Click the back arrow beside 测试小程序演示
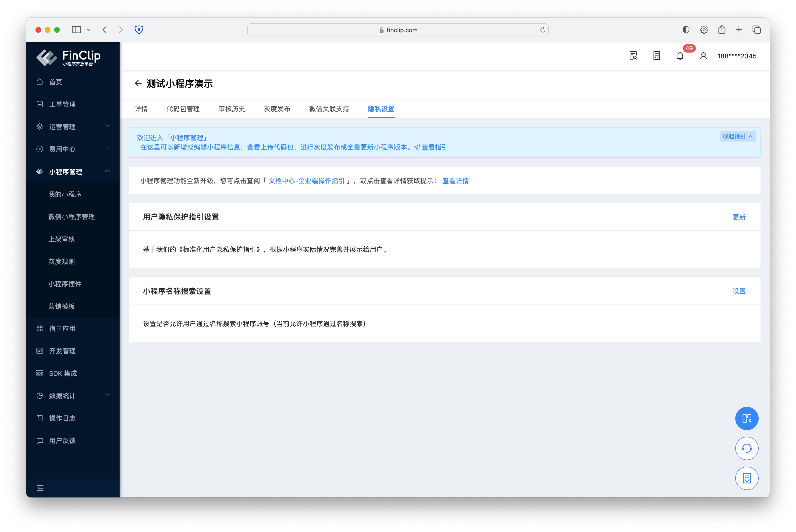The height and width of the screenshot is (532, 796). pos(138,83)
